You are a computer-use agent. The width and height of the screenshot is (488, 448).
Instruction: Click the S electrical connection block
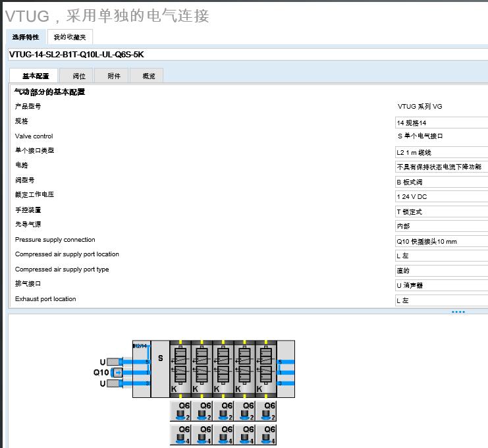pos(160,369)
